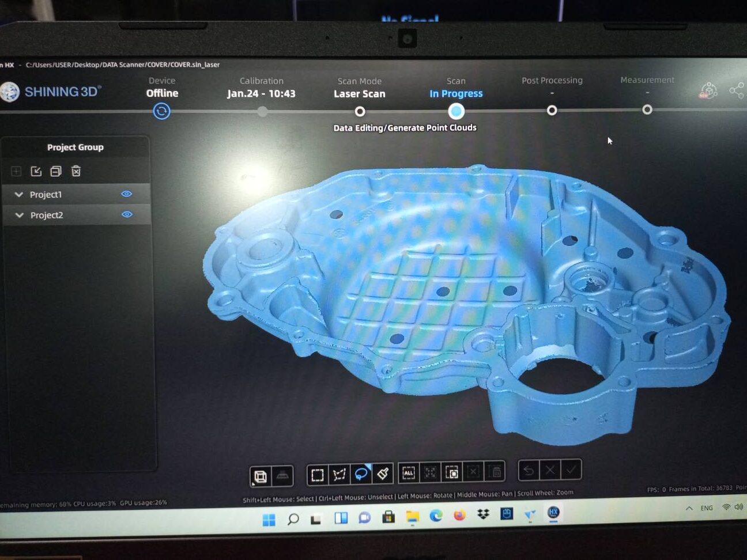Open the Device tab label
This screenshot has height=560, width=747.
[162, 81]
